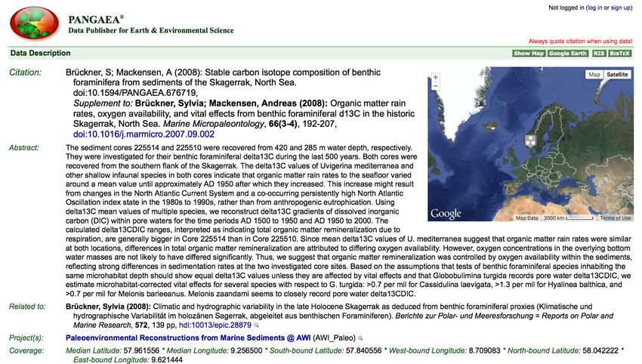Image resolution: width=642 pixels, height=364 pixels.
Task: Click the Abstract label
Action: tap(24, 148)
